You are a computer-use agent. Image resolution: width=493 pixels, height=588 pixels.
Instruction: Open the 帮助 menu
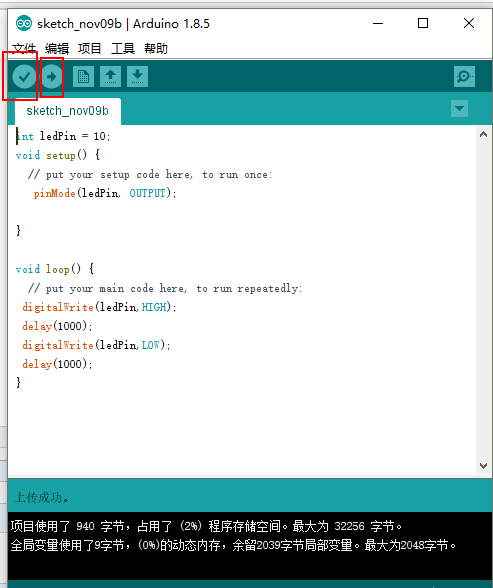tap(156, 49)
